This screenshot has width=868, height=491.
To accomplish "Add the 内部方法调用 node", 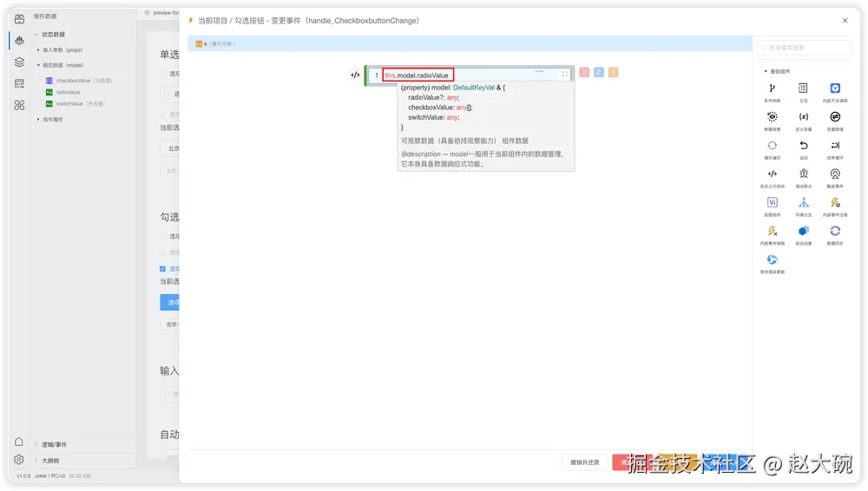I will (x=835, y=88).
